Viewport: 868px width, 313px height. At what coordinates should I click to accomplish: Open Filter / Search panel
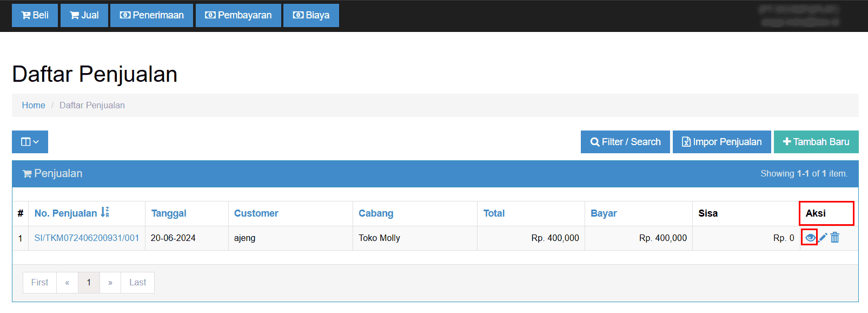tap(625, 142)
